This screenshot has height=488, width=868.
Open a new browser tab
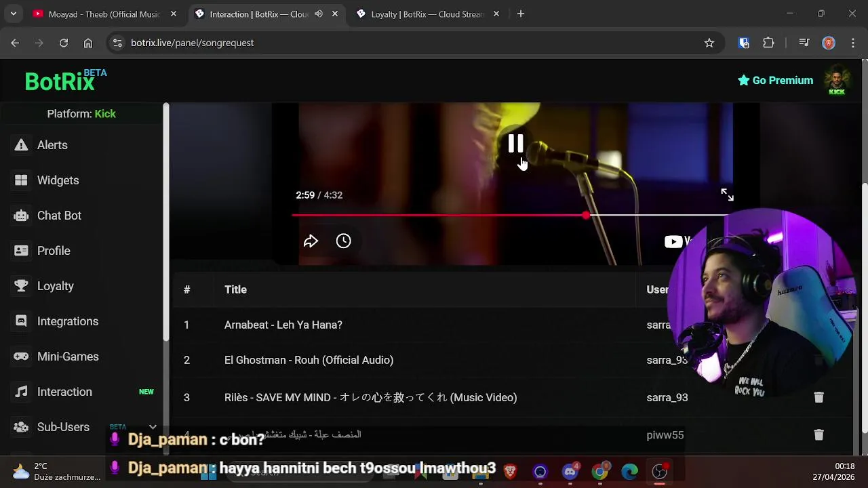521,14
